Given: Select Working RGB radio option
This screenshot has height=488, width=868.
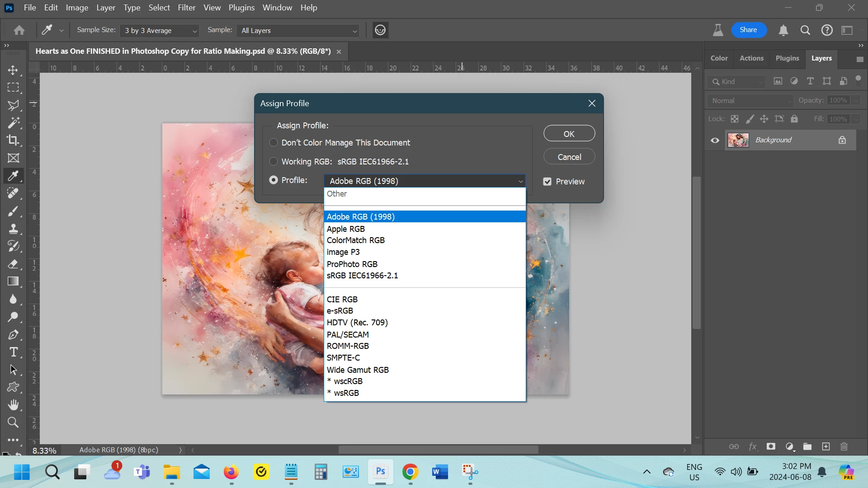Looking at the screenshot, I should coord(274,161).
